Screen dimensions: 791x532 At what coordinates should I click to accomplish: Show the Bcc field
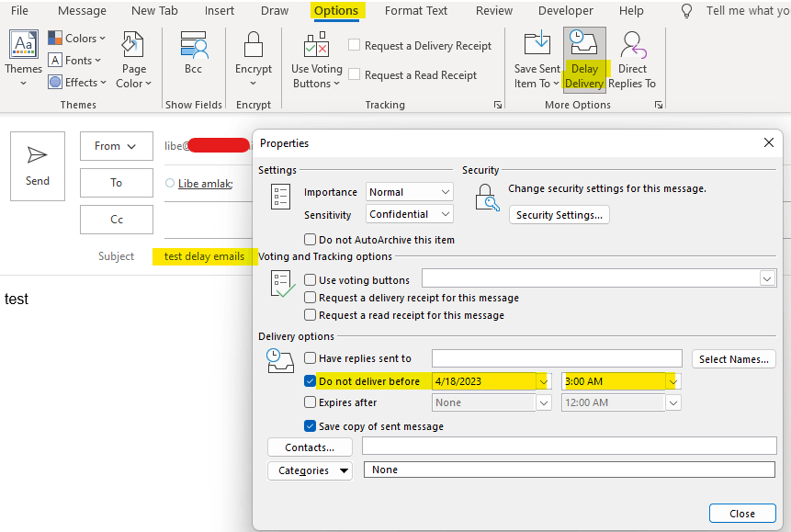tap(193, 53)
